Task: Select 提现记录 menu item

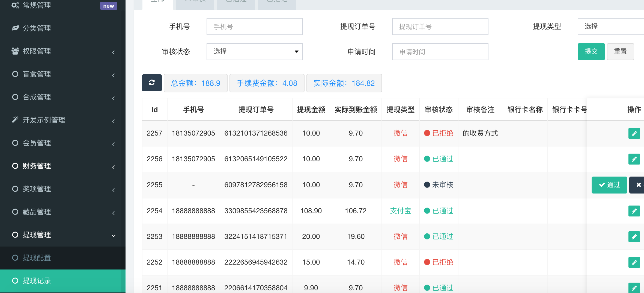Action: click(x=37, y=281)
